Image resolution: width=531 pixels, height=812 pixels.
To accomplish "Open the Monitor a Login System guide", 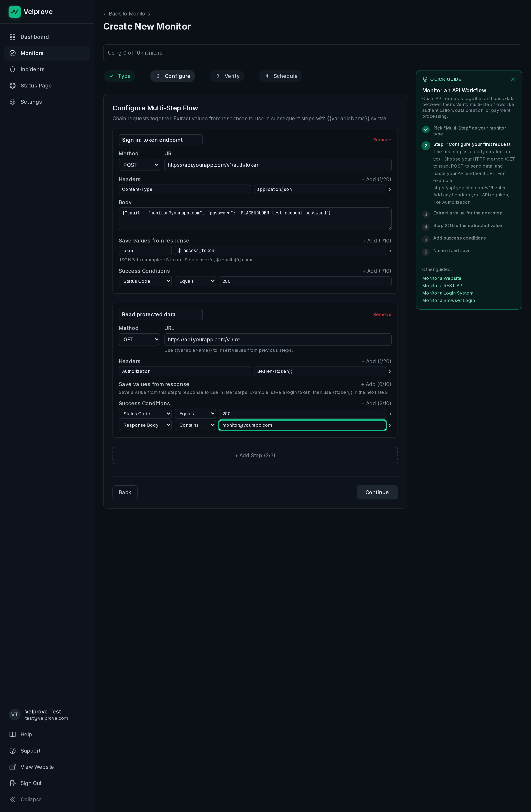I will tap(447, 293).
